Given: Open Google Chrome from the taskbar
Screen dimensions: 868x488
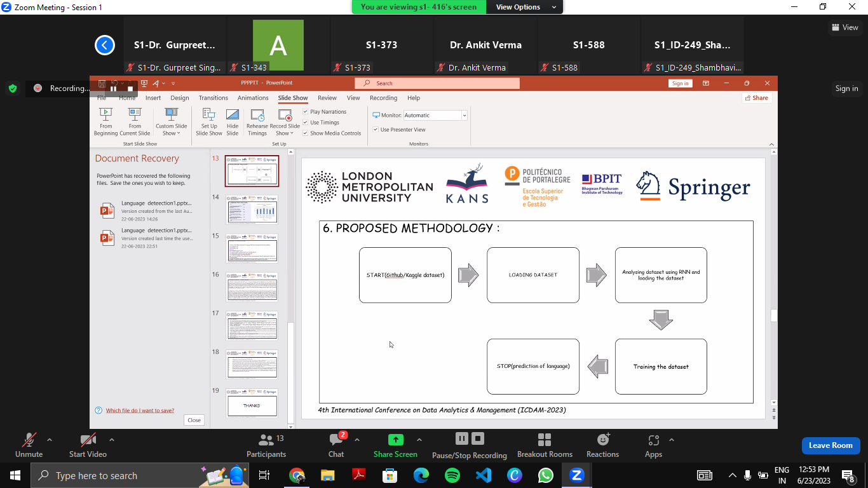Looking at the screenshot, I should coord(297,475).
